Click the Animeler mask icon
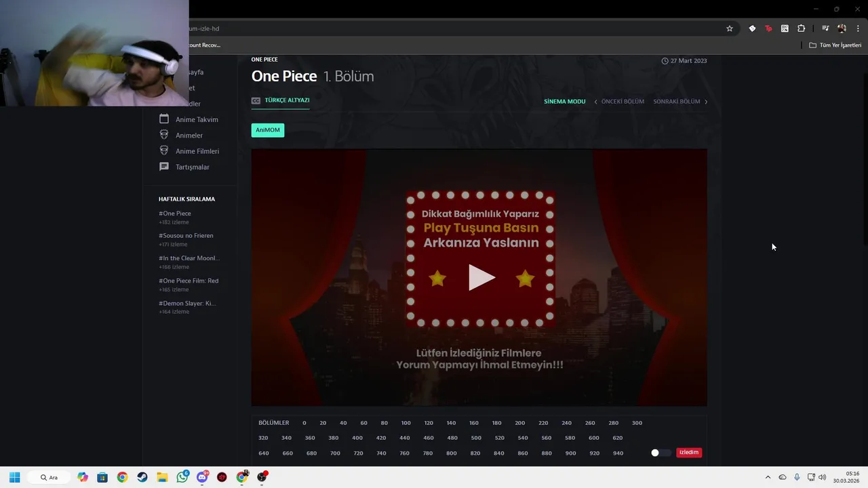 coord(163,135)
